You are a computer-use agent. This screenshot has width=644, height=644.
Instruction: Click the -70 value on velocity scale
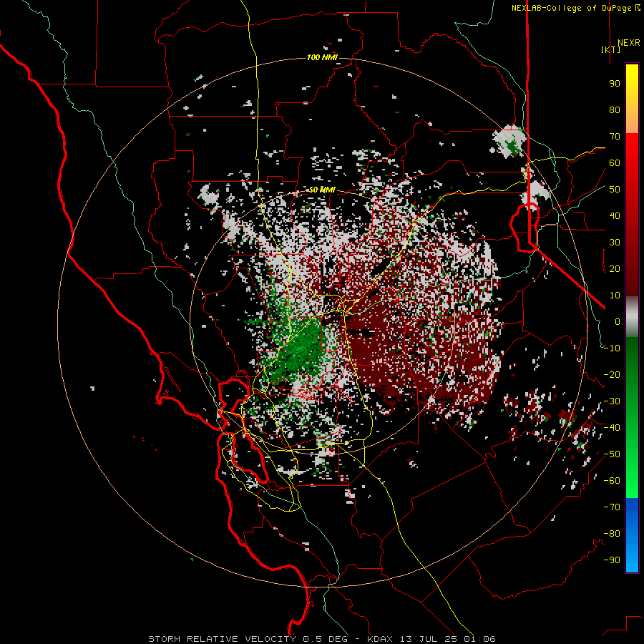(612, 507)
